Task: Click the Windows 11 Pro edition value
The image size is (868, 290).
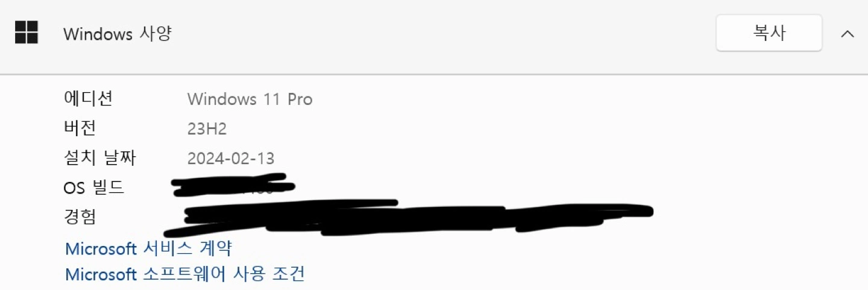Action: (x=250, y=99)
